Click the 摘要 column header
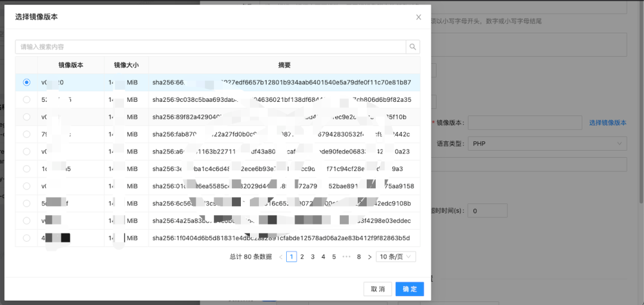The image size is (644, 305). (284, 66)
